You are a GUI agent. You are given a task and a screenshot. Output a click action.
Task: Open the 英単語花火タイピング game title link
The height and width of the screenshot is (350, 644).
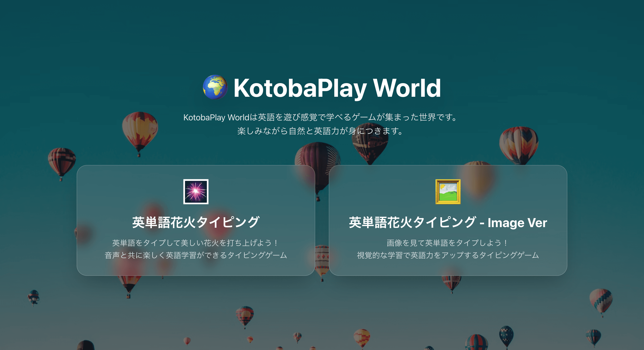tap(196, 222)
